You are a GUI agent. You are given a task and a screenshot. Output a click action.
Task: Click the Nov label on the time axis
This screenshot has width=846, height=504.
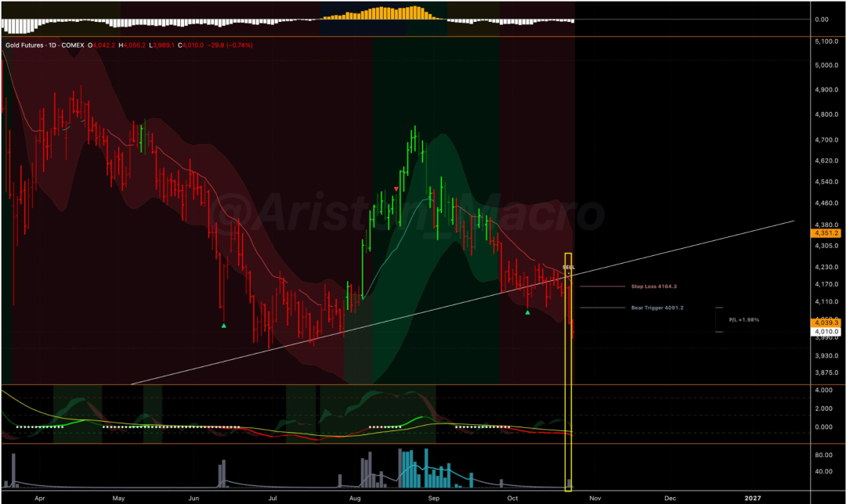(595, 498)
